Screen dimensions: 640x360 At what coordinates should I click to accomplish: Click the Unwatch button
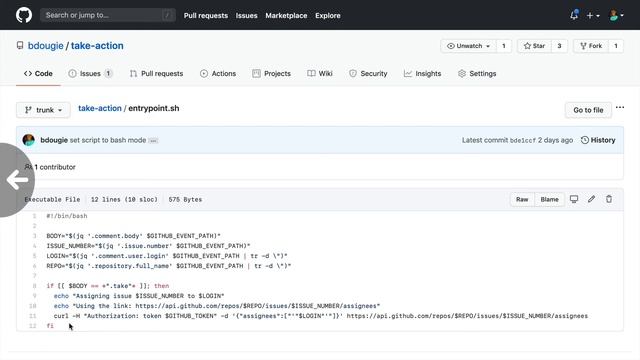coord(468,46)
